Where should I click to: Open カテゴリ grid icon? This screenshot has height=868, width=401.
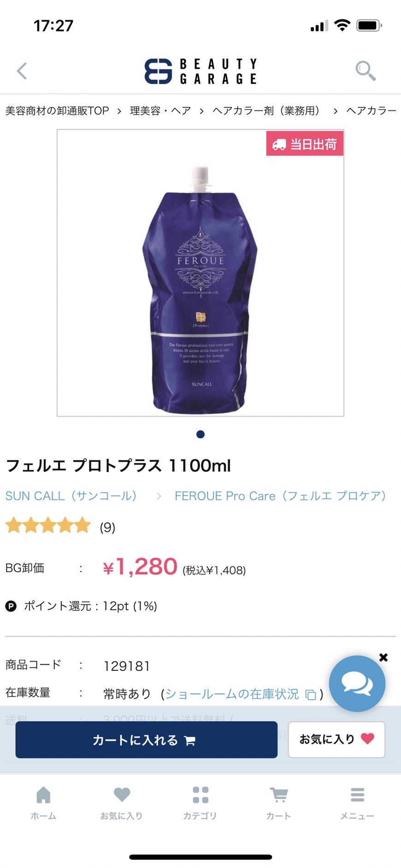tap(200, 803)
